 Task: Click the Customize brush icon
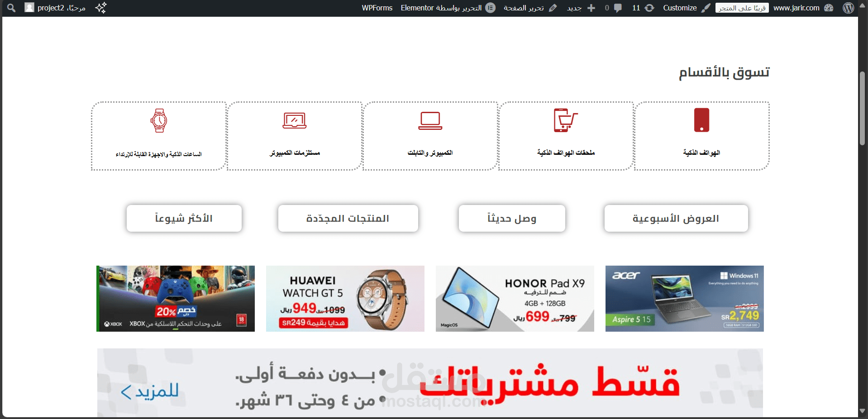tap(706, 8)
